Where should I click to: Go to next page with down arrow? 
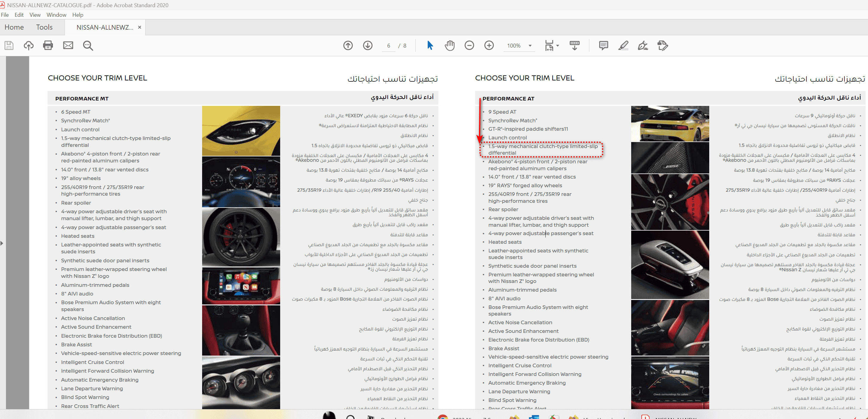(367, 45)
